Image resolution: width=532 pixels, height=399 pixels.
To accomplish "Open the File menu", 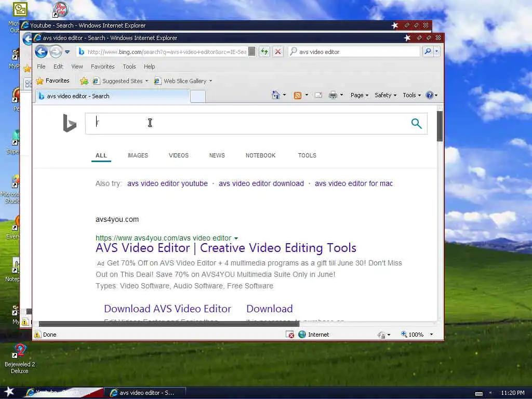I will point(41,66).
